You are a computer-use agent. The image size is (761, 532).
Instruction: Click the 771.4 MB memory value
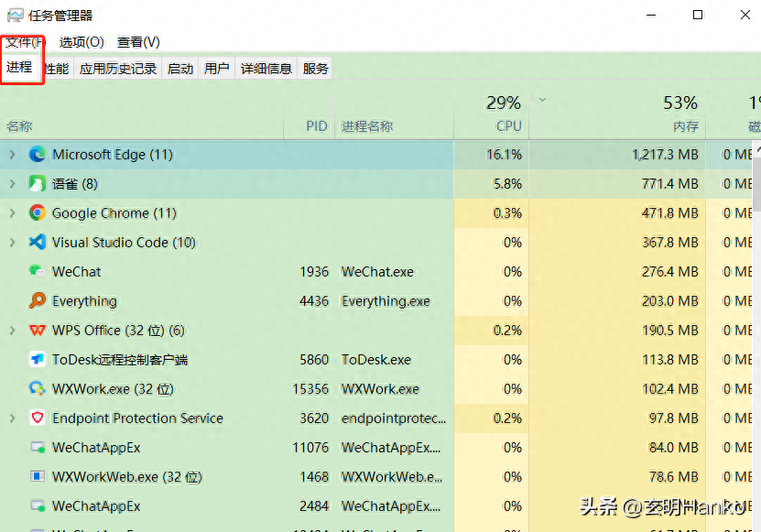click(x=669, y=184)
